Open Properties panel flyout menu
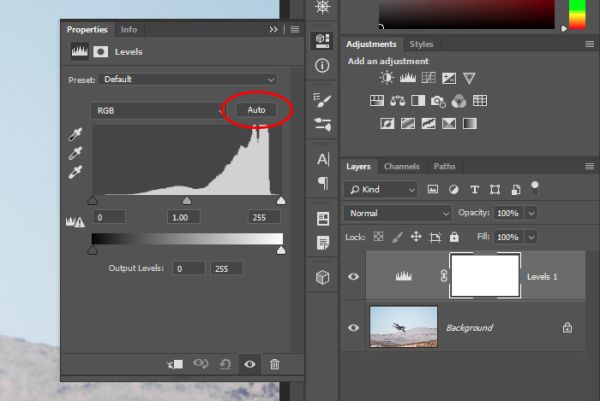Image resolution: width=600 pixels, height=401 pixels. (x=295, y=29)
